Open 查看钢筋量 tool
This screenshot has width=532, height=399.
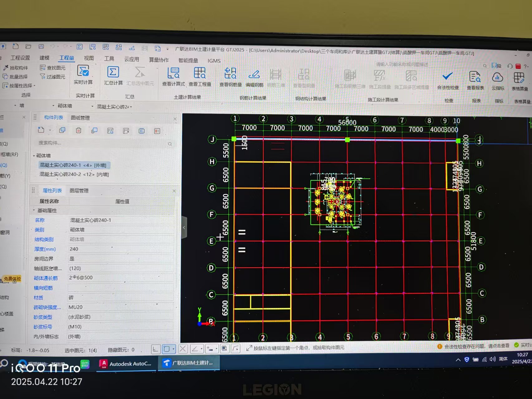(230, 78)
